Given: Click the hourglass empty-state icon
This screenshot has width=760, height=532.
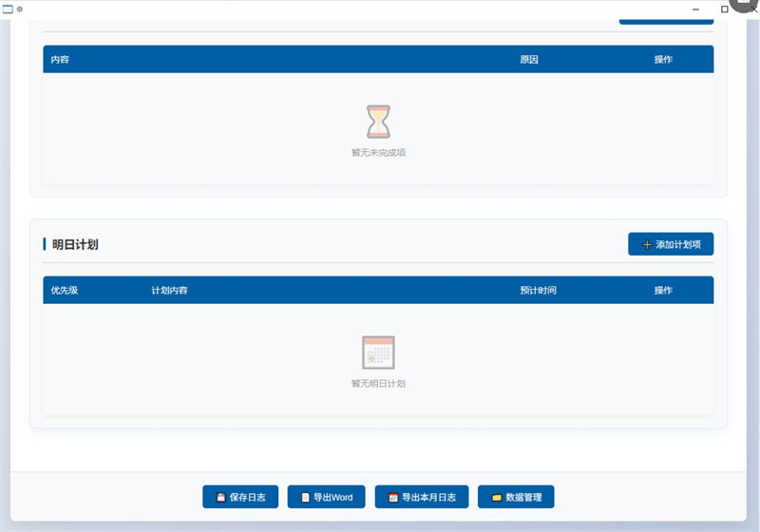Looking at the screenshot, I should 378,123.
